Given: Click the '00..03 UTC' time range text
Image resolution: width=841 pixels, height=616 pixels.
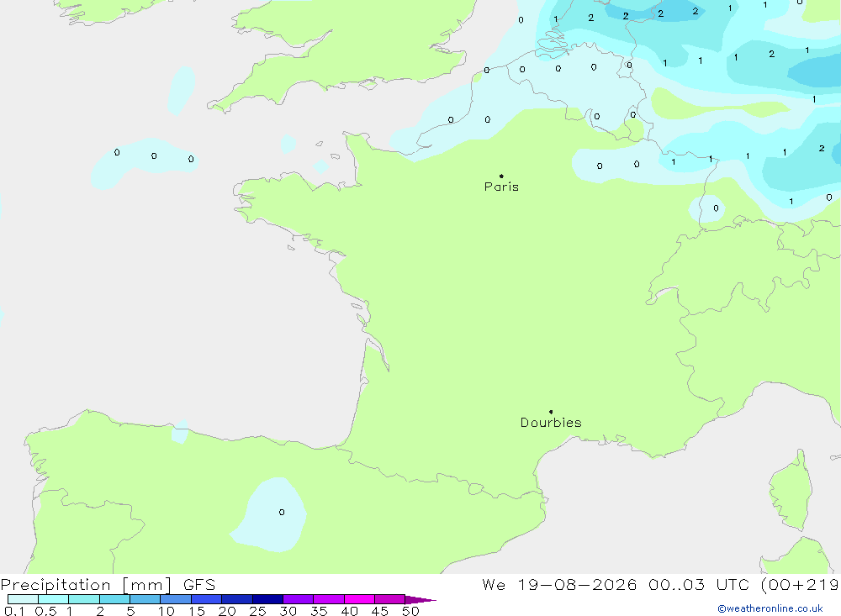Looking at the screenshot, I should pyautogui.click(x=698, y=584).
